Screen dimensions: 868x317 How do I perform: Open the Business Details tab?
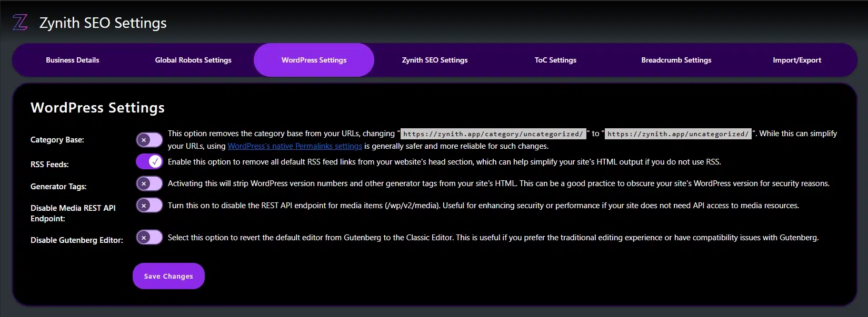click(x=73, y=60)
